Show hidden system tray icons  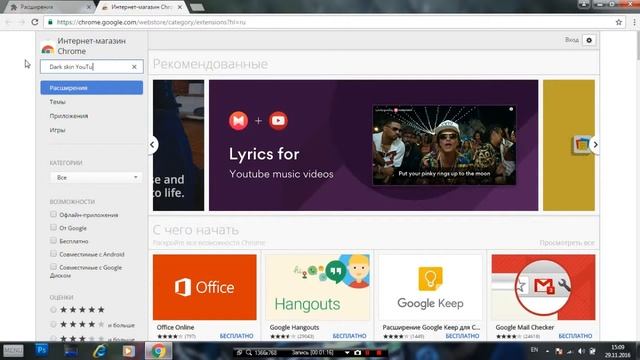[x=547, y=351]
